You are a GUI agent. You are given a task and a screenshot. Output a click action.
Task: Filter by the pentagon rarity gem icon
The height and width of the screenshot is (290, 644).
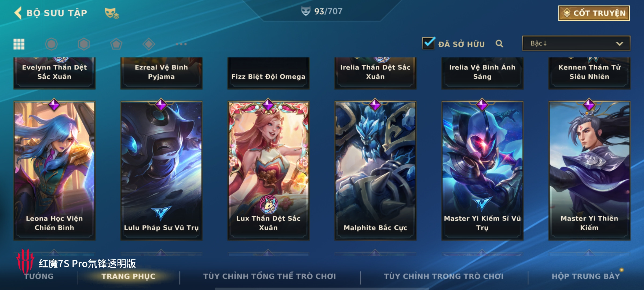[x=116, y=44]
